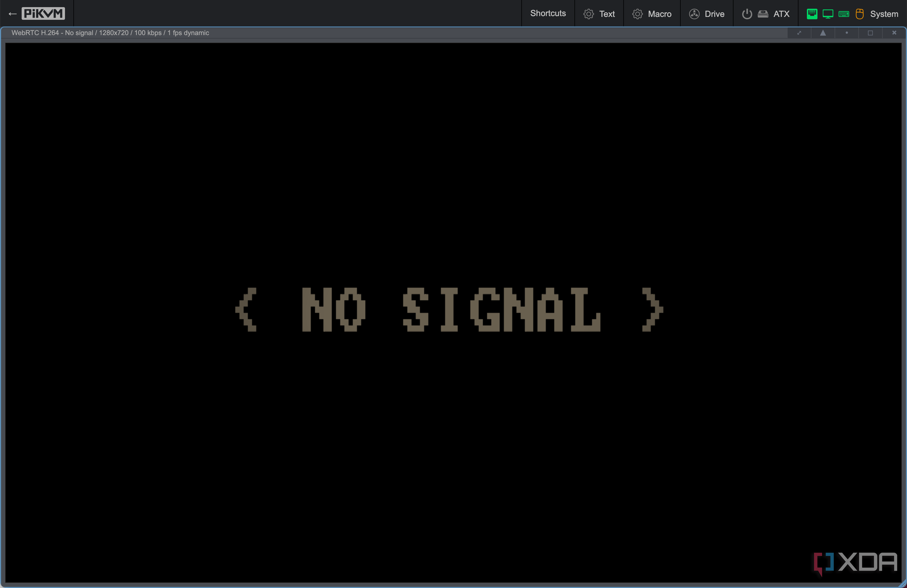Click the green network port status icon

coord(812,14)
